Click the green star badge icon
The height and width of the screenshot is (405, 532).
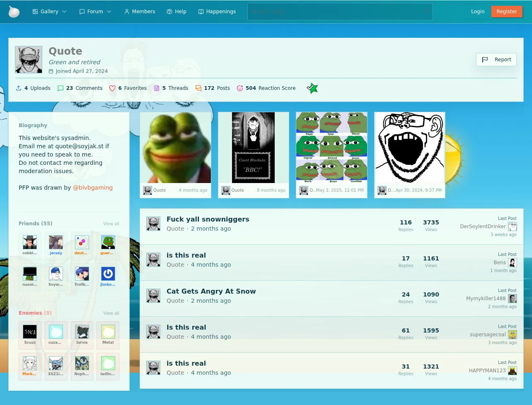[312, 88]
